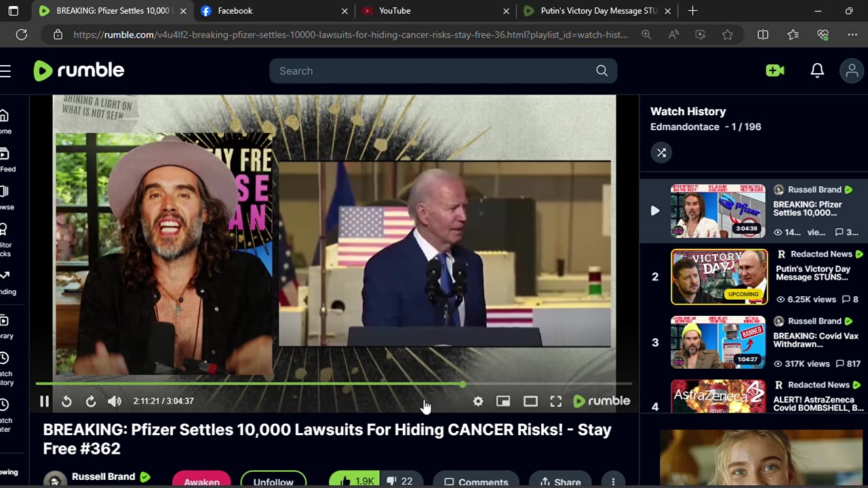Close the YouTube browser tab

coord(506,11)
